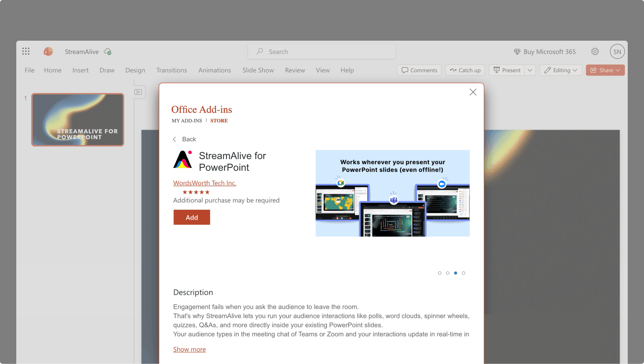Click the five-star rating display

pyautogui.click(x=196, y=192)
